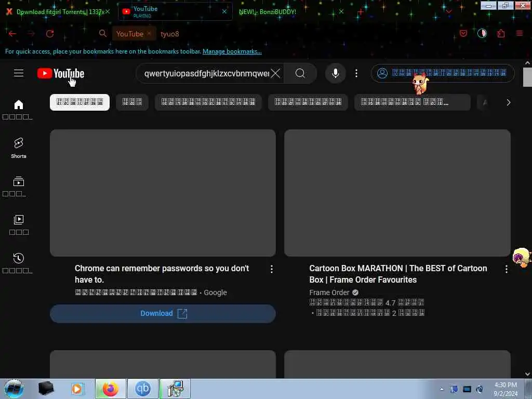Select the second short category chip
532x399 pixels.
tap(132, 102)
